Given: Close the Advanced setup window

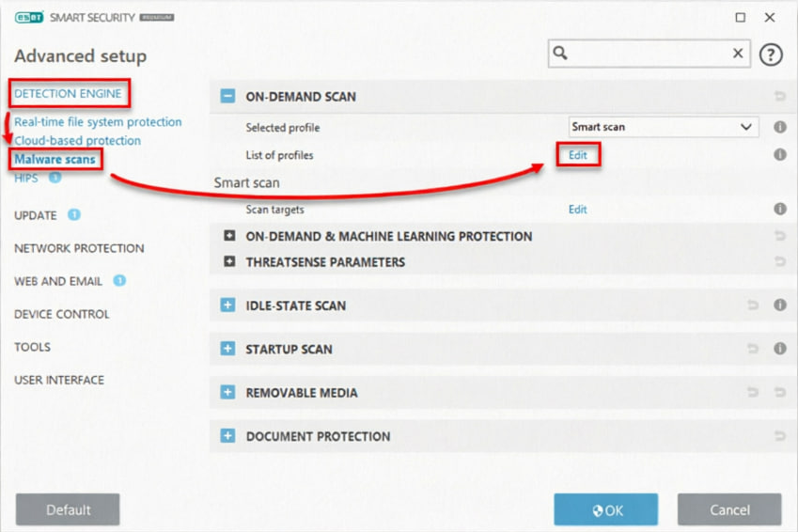Looking at the screenshot, I should tap(770, 17).
